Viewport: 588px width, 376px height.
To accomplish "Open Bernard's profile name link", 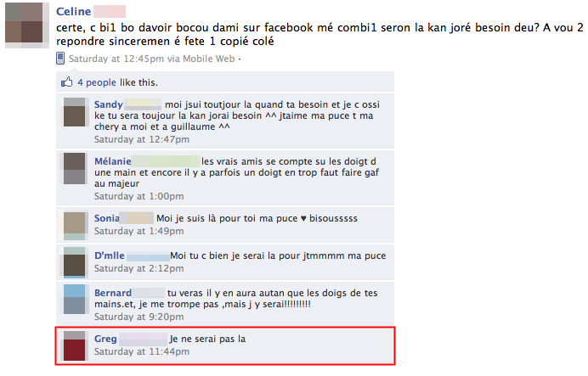I will [x=113, y=293].
